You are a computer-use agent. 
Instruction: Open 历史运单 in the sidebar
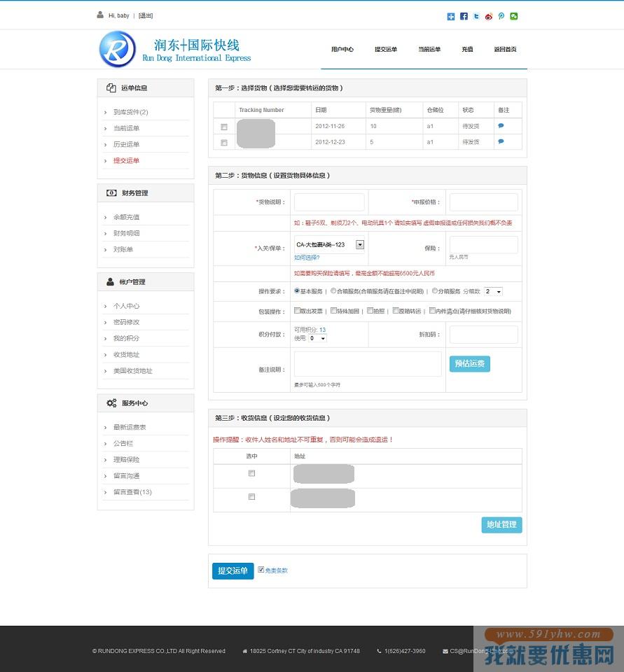tap(126, 144)
